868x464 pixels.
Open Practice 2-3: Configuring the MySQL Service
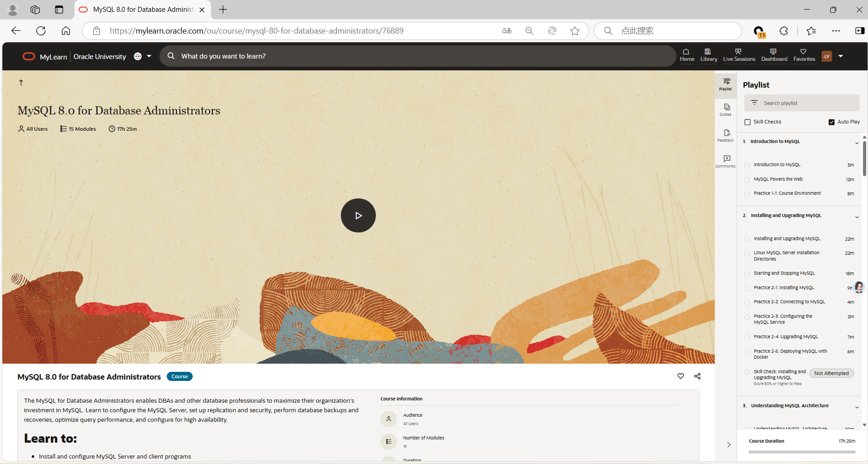tap(783, 319)
